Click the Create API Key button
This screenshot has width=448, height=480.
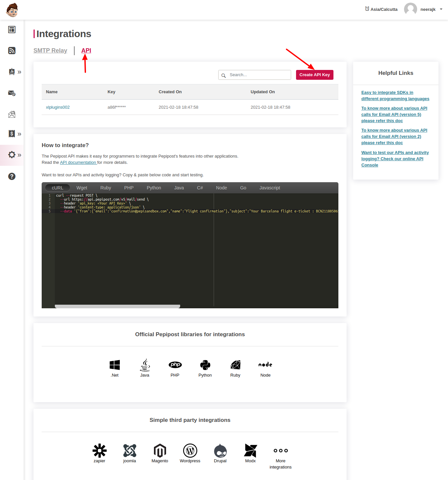tap(315, 75)
